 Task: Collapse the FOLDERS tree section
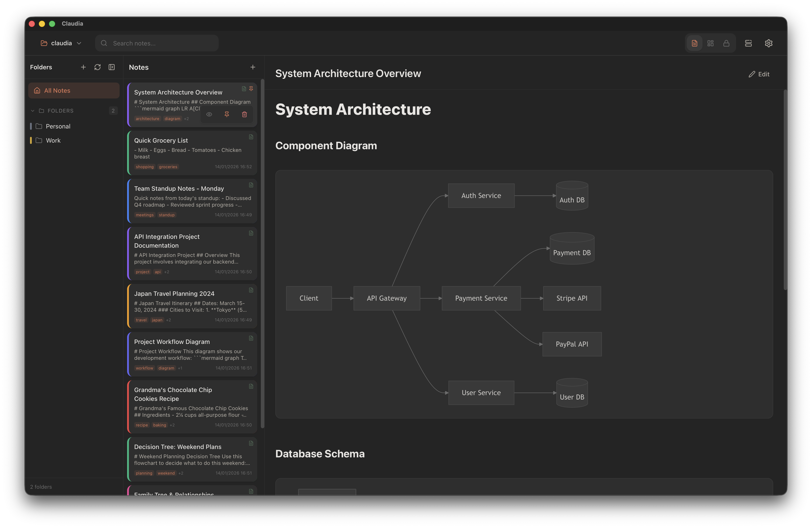[32, 111]
